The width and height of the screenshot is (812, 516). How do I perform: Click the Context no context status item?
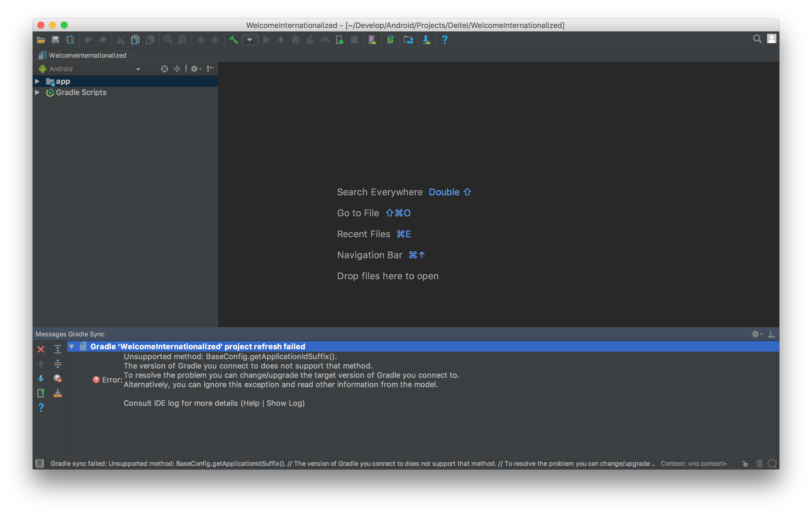click(694, 464)
